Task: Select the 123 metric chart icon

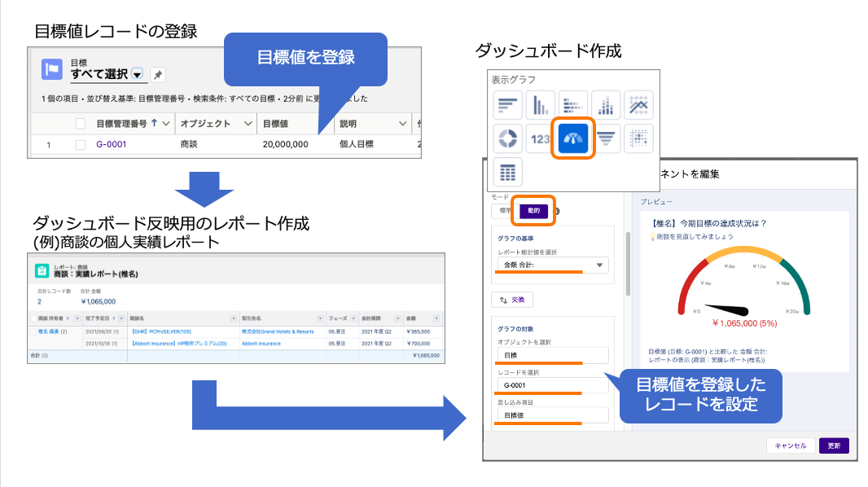Action: click(x=541, y=138)
